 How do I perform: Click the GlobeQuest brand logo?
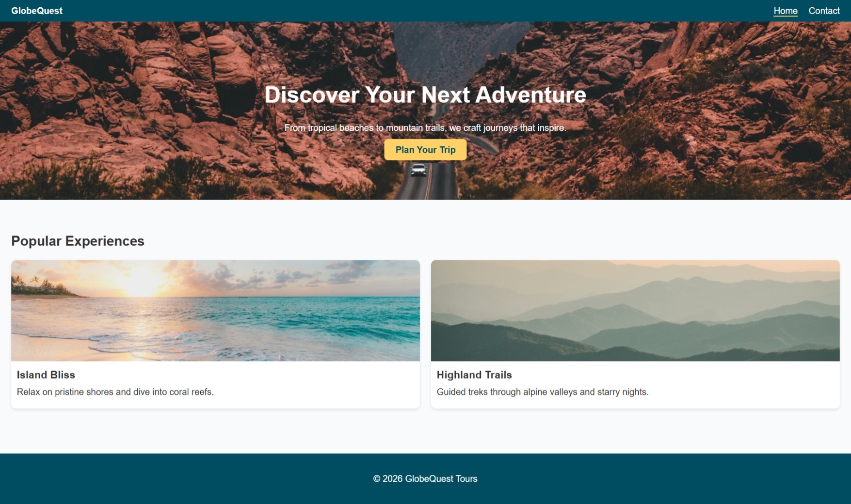pyautogui.click(x=37, y=11)
